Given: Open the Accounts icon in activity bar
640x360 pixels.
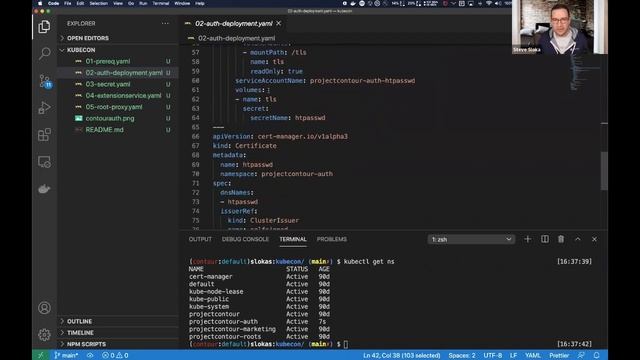Looking at the screenshot, I should tap(44, 308).
